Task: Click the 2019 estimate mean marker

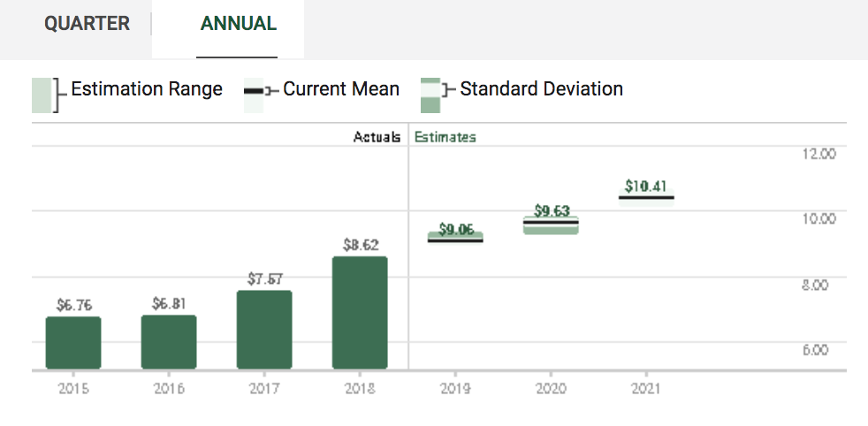Action: point(455,240)
